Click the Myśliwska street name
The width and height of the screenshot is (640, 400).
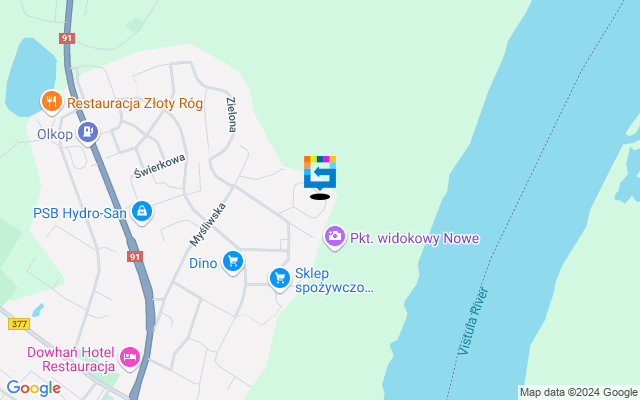click(208, 225)
